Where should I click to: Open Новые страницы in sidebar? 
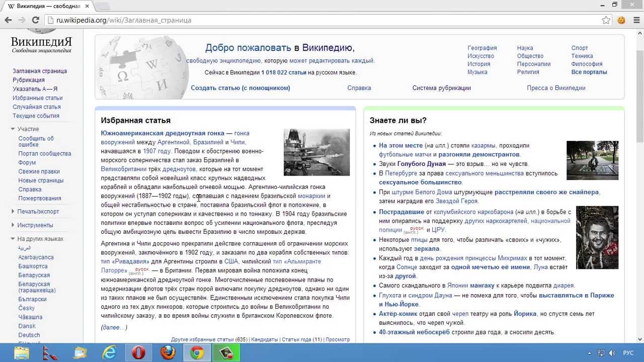pos(41,180)
